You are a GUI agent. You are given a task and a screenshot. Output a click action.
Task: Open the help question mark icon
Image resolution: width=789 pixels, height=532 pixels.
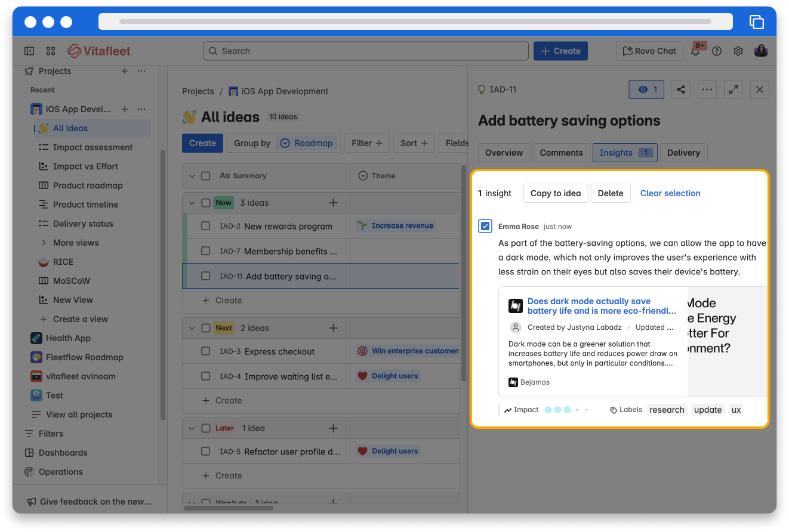717,51
